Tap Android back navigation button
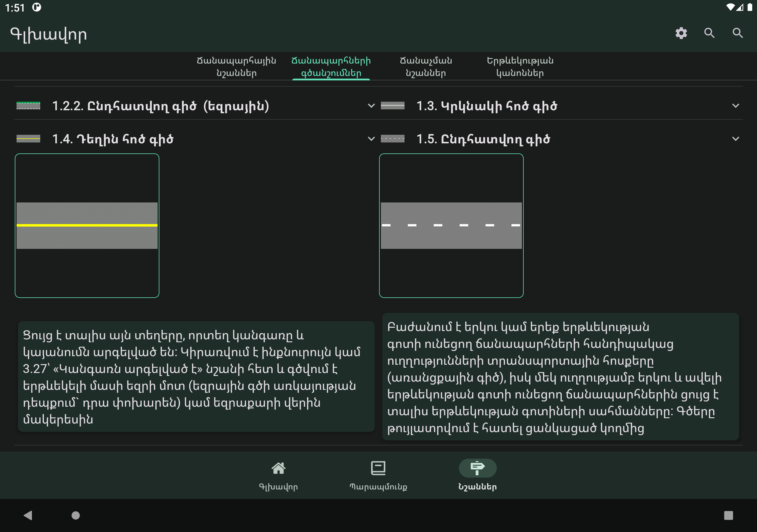757x532 pixels. click(x=28, y=515)
